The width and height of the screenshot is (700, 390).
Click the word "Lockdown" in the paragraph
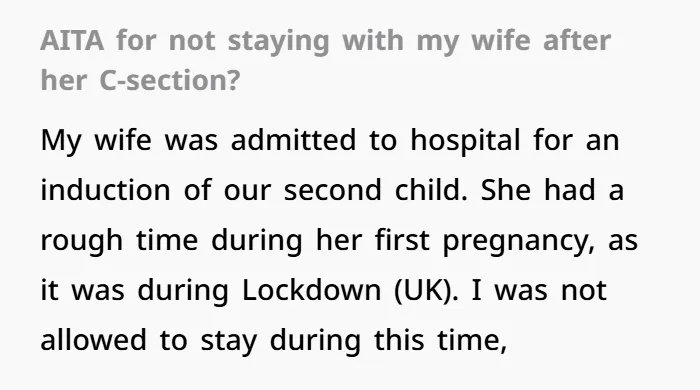(x=312, y=290)
